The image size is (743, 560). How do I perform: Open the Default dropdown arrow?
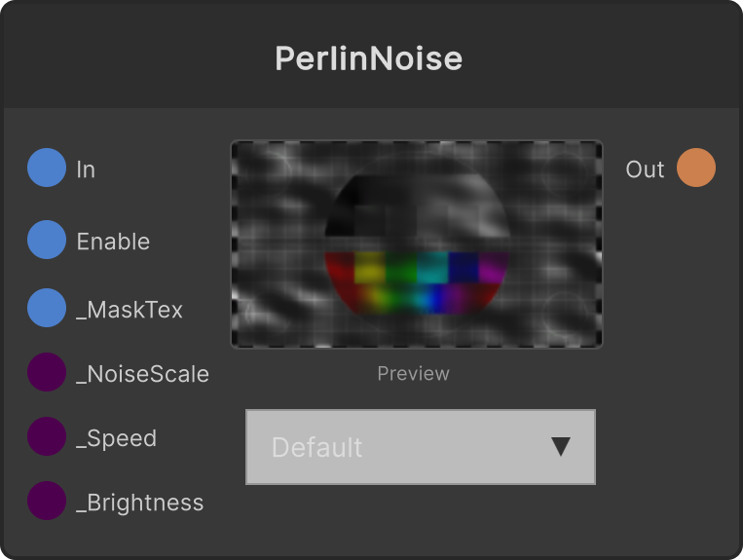click(x=561, y=447)
